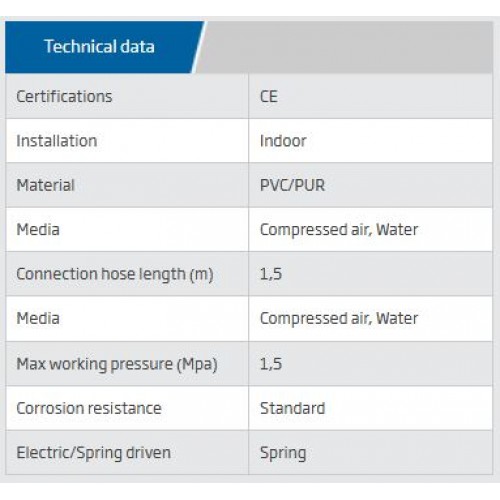The height and width of the screenshot is (500, 500).
Task: Select the Material row label
Action: (x=46, y=185)
